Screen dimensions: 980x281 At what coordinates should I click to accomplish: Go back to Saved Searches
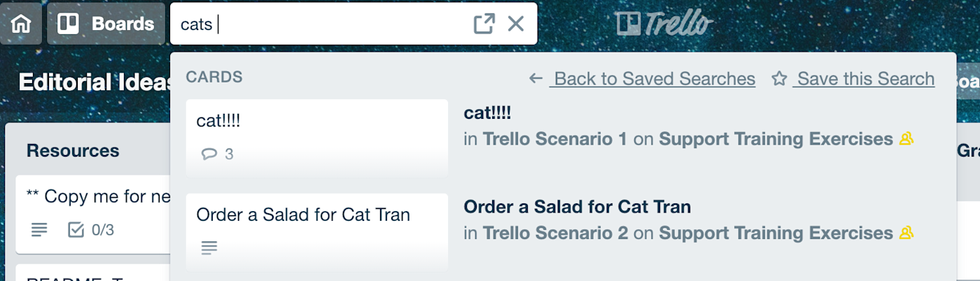(642, 79)
